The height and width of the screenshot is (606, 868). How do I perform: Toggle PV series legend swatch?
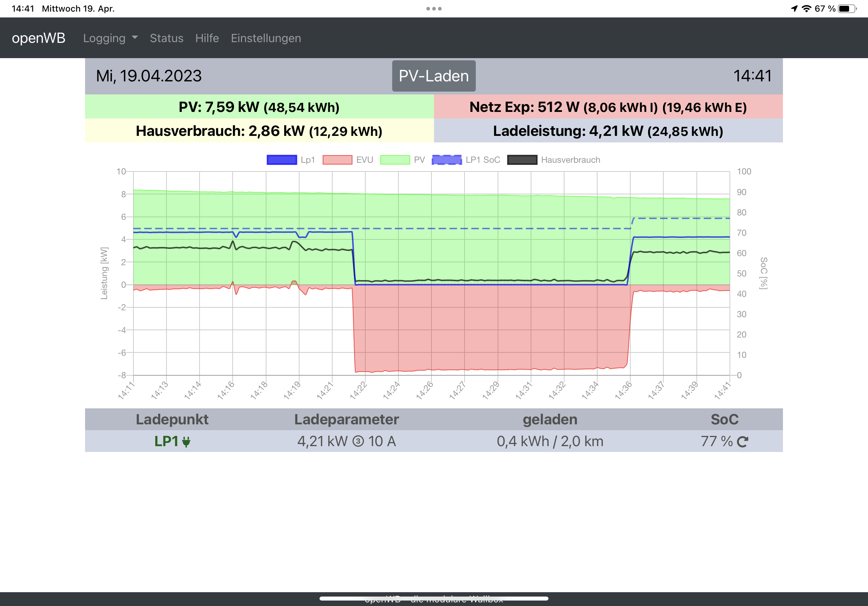coord(395,160)
